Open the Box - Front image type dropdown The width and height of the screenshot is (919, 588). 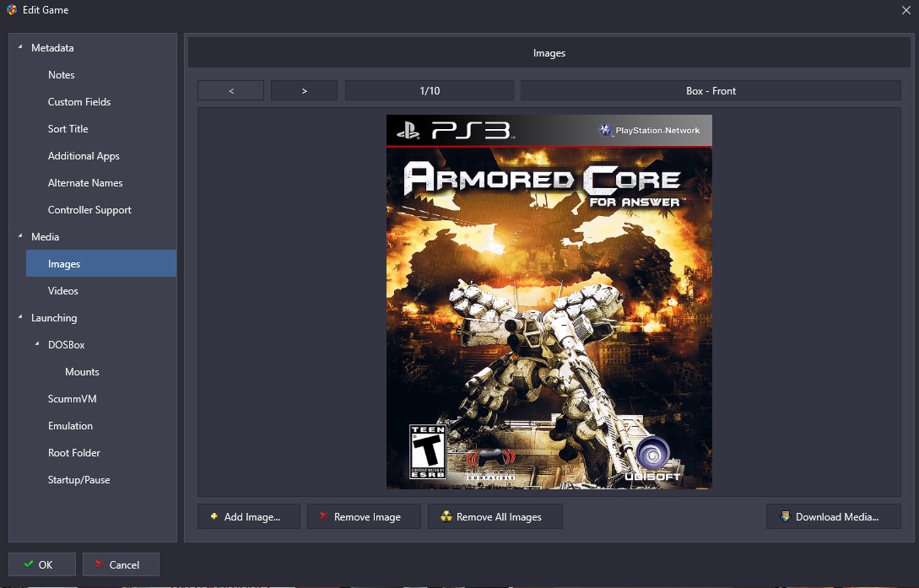pyautogui.click(x=711, y=91)
